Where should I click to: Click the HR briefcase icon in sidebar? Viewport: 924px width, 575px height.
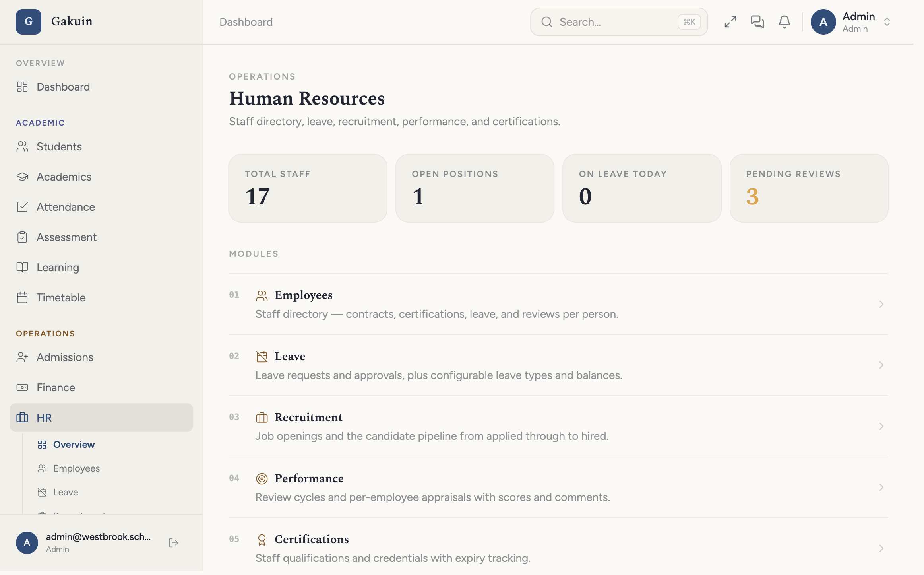22,418
